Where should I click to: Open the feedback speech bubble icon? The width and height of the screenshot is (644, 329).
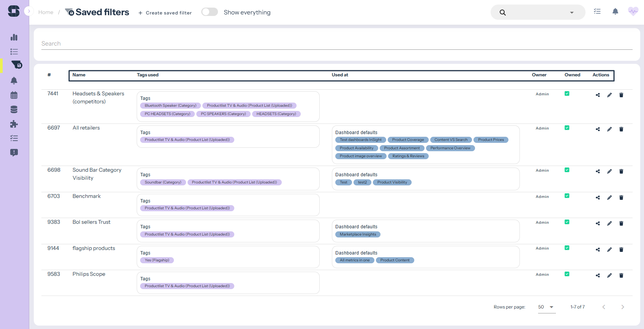[x=14, y=153]
